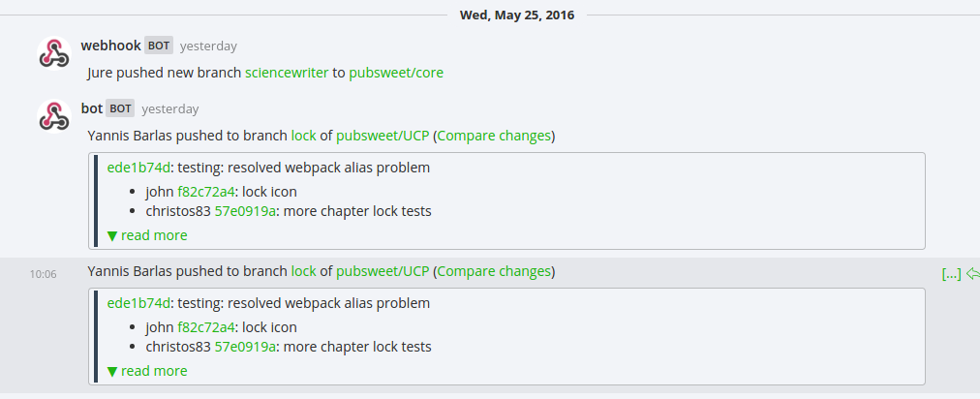Click the webhook username

click(110, 46)
